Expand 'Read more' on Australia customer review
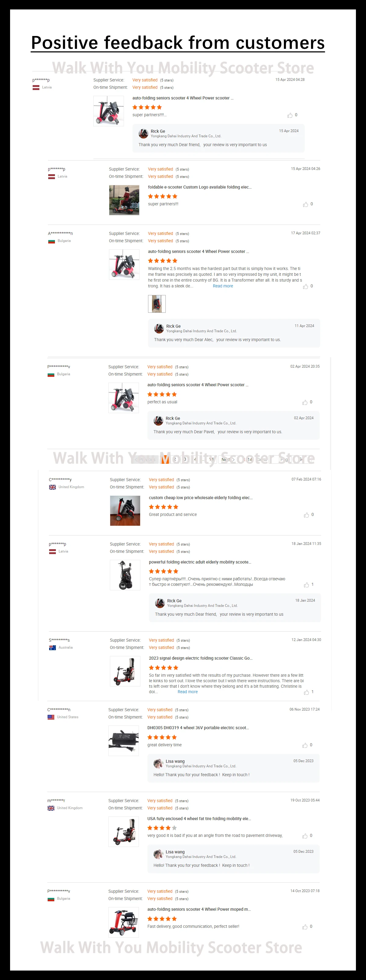Image resolution: width=366 pixels, height=980 pixels. click(187, 692)
